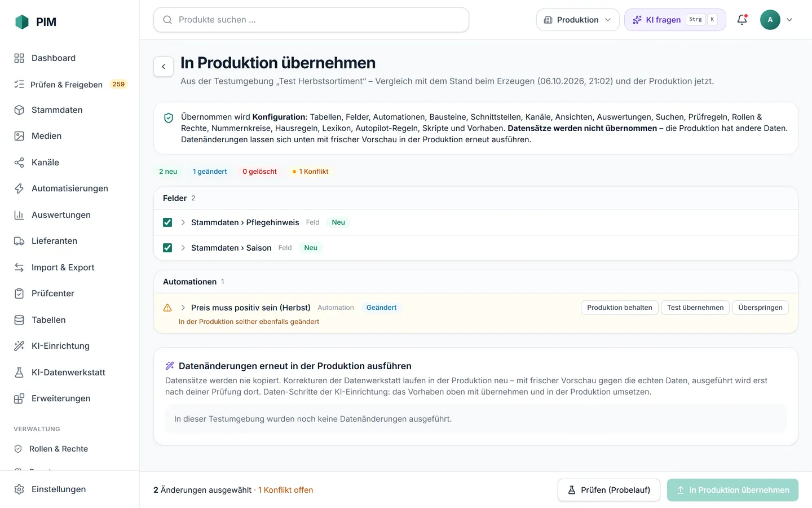
Task: Click the back arrow button
Action: 164,67
